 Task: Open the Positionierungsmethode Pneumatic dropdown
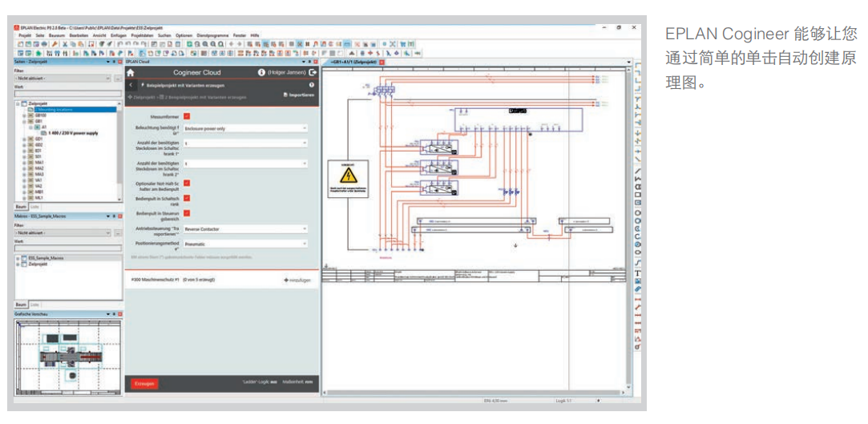(245, 244)
